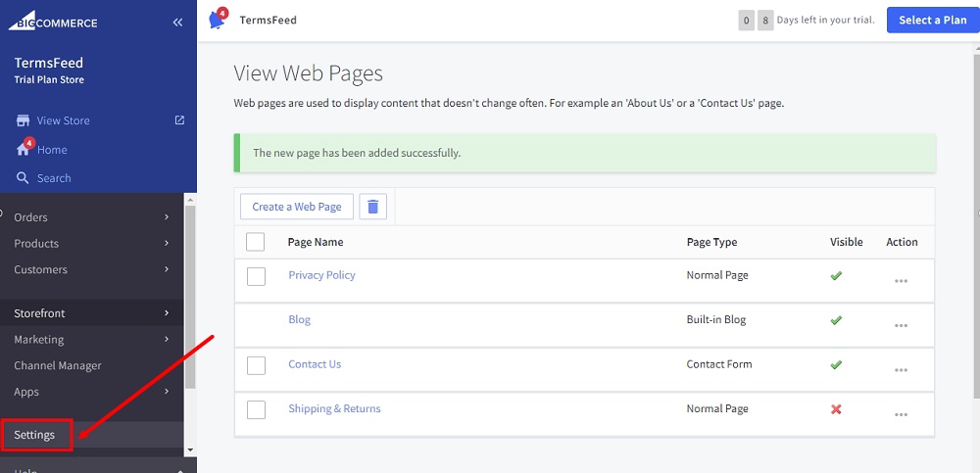Click the Home house icon
The width and height of the screenshot is (980, 473).
coord(24,149)
